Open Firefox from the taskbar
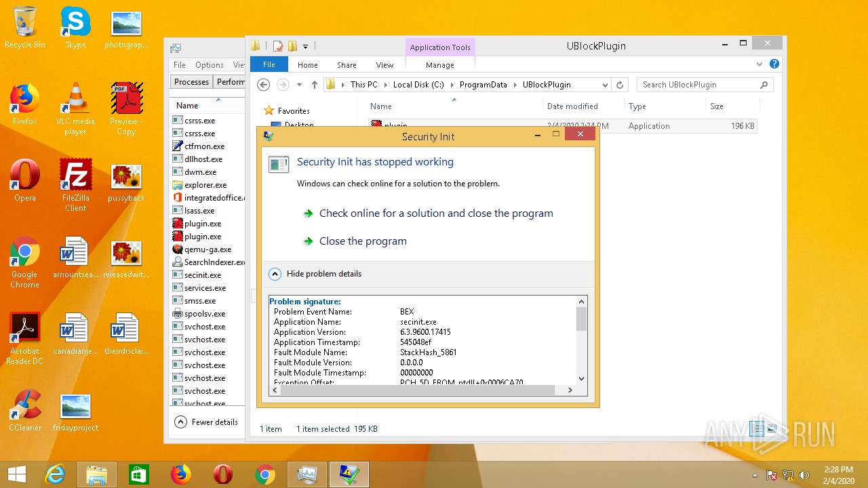The width and height of the screenshot is (868, 488). pos(181,474)
